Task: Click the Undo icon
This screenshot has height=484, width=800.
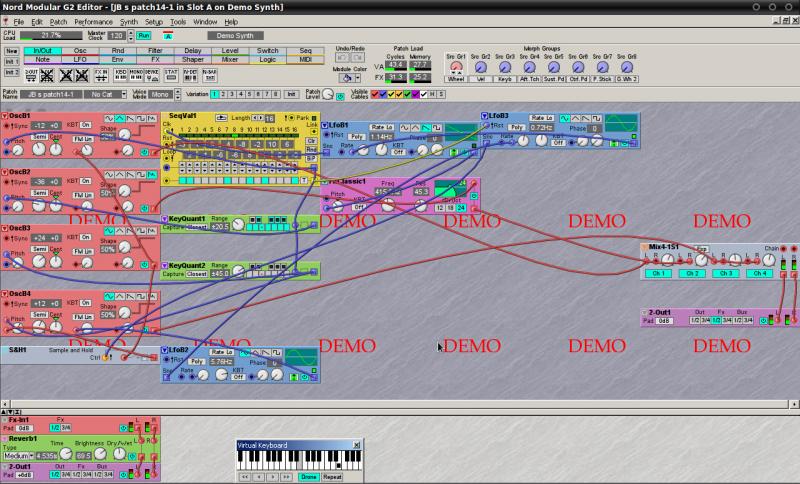Action: click(343, 58)
